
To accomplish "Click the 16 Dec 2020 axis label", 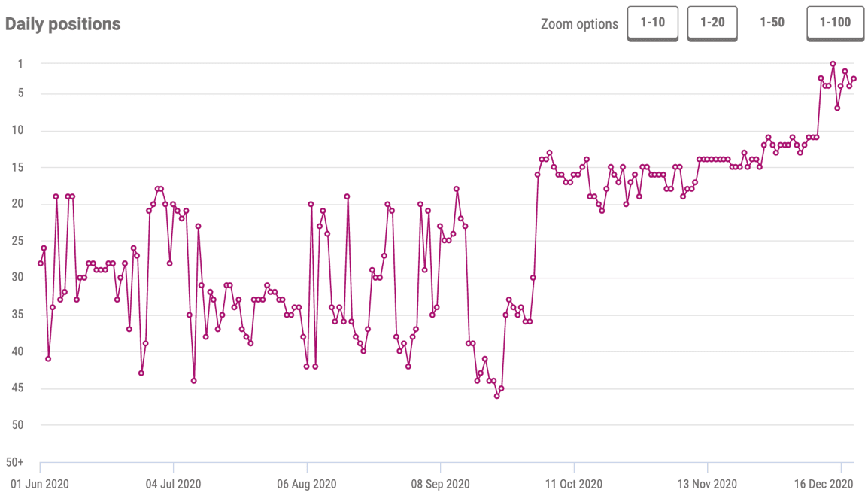I will 824,484.
